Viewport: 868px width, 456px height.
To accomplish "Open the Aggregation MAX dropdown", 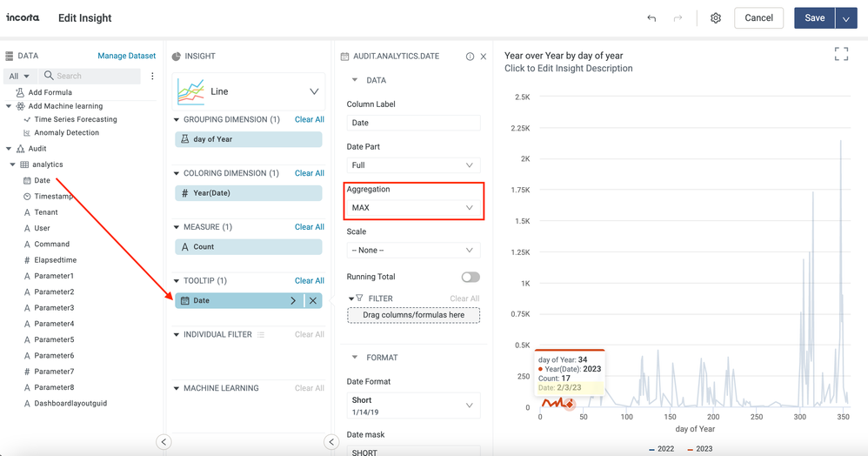I will [x=413, y=208].
